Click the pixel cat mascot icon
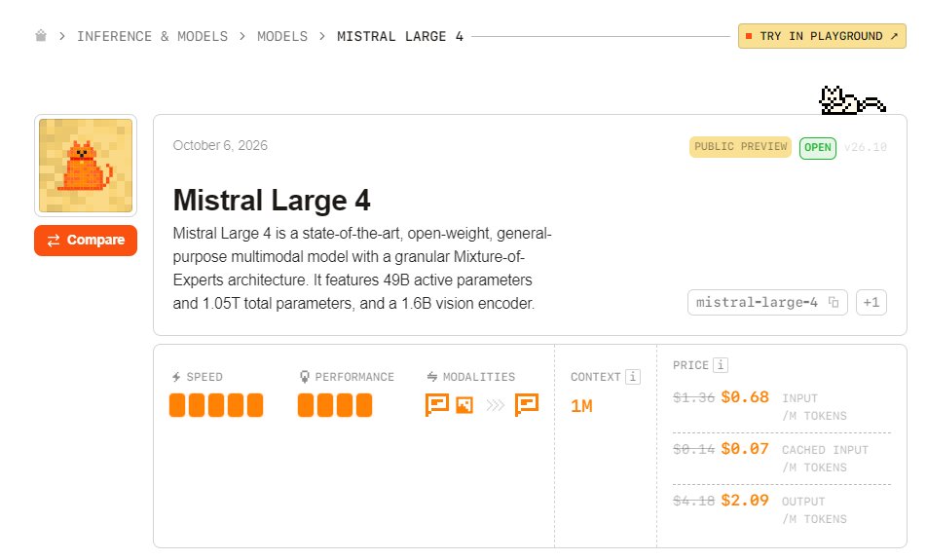 (x=852, y=100)
